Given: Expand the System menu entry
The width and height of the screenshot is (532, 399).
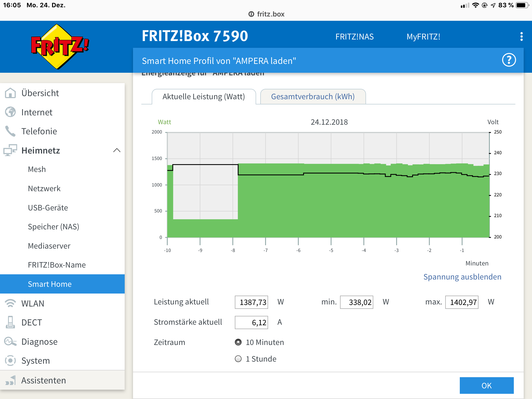Looking at the screenshot, I should [36, 361].
